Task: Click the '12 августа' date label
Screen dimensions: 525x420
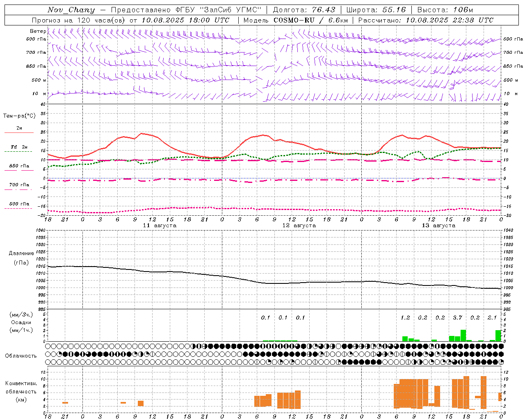Action: (299, 226)
